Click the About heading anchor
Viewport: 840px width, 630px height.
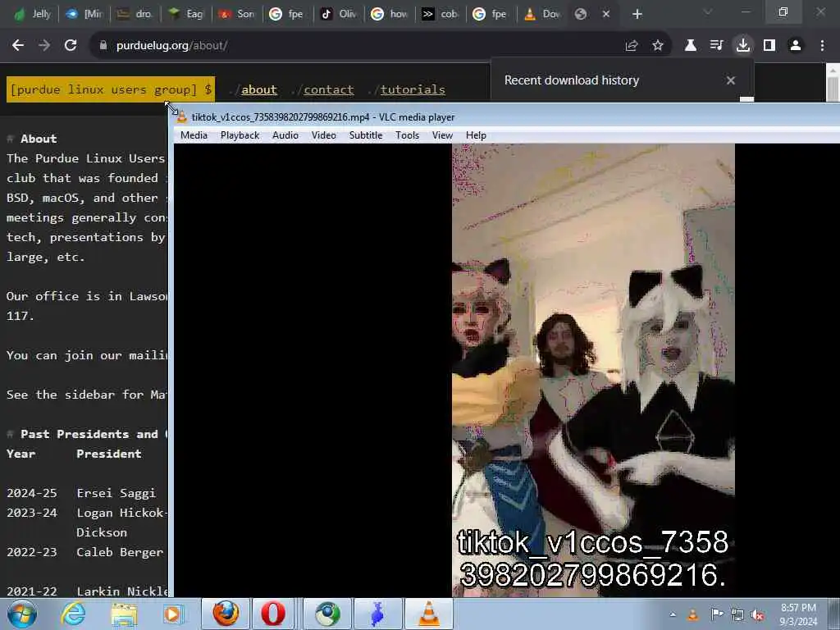coord(10,139)
